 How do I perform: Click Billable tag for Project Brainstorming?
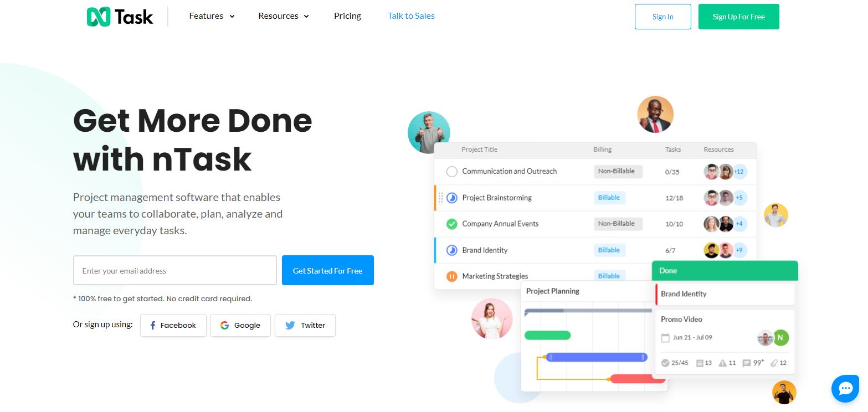pos(609,197)
